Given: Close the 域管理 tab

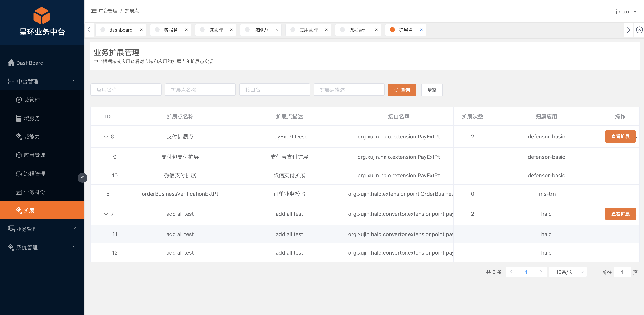Looking at the screenshot, I should [231, 30].
